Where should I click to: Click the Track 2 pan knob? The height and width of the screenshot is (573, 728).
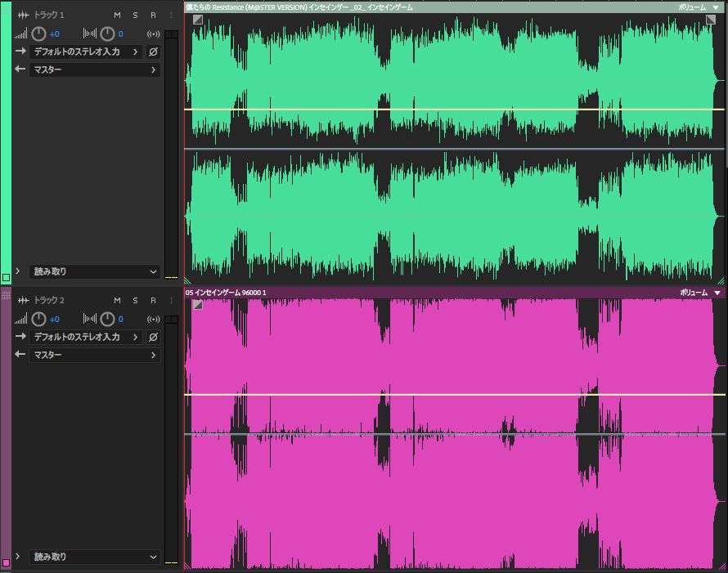(x=107, y=320)
